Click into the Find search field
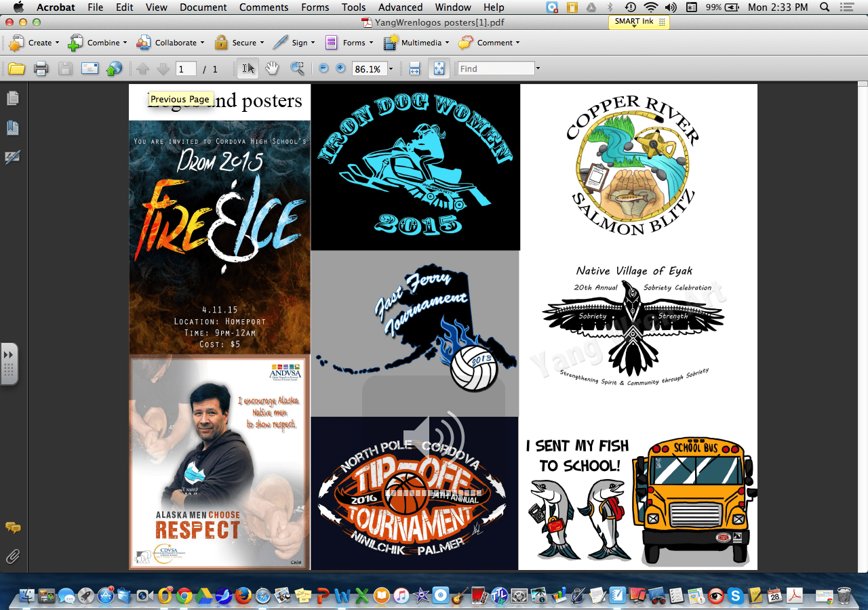This screenshot has height=610, width=868. 496,68
